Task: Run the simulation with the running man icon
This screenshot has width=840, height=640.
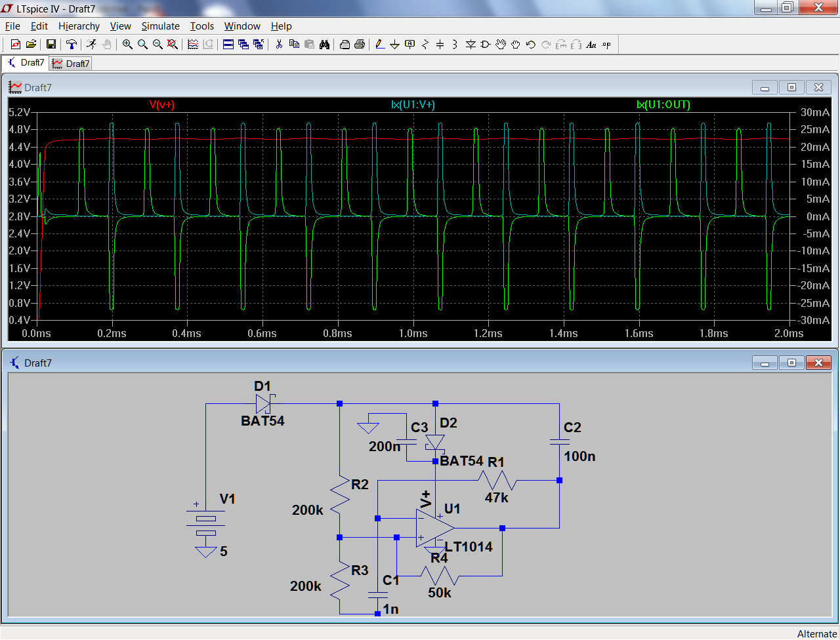Action: tap(92, 44)
